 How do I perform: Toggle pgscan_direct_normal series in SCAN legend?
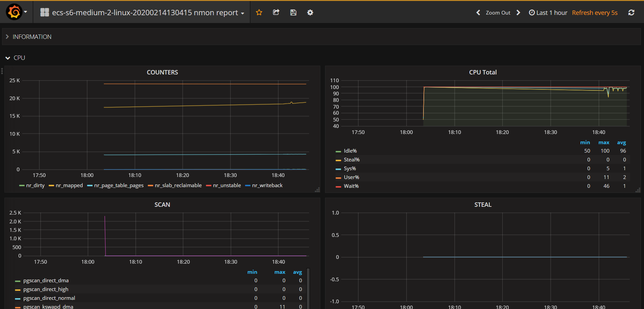49,298
